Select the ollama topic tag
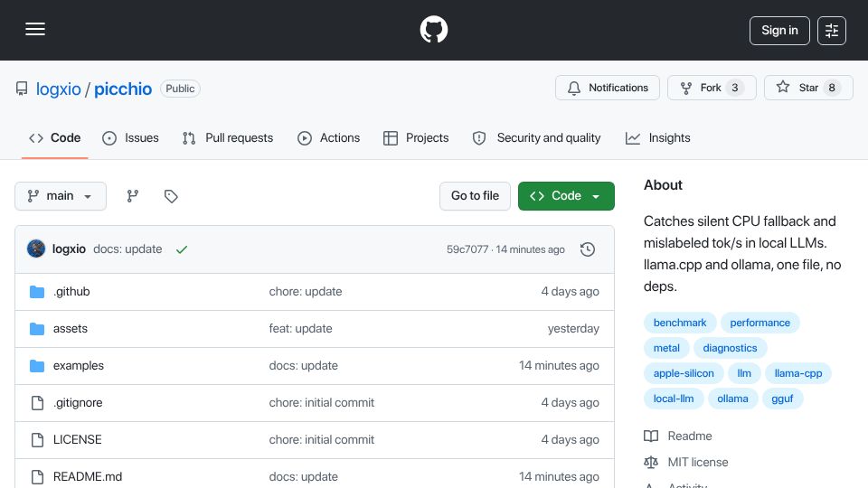Viewport: 868px width, 488px height. point(732,399)
